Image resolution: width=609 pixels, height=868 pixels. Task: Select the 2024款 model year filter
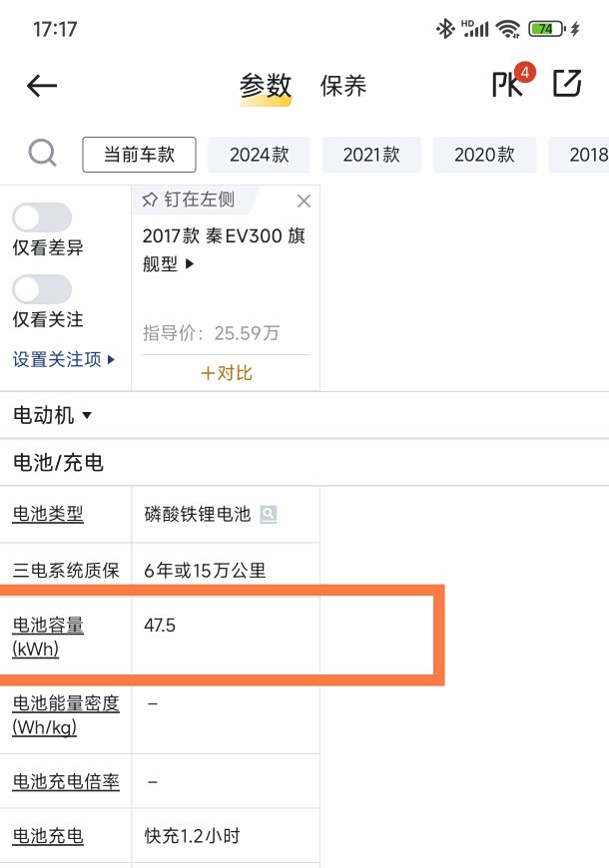[259, 155]
